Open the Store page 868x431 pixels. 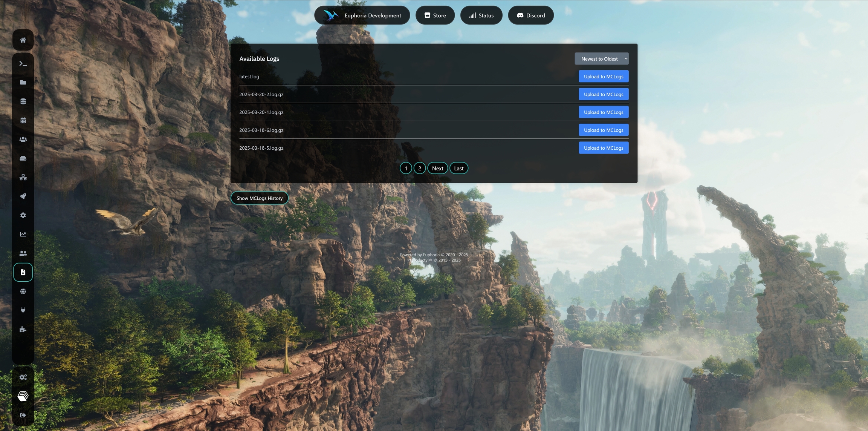coord(435,15)
